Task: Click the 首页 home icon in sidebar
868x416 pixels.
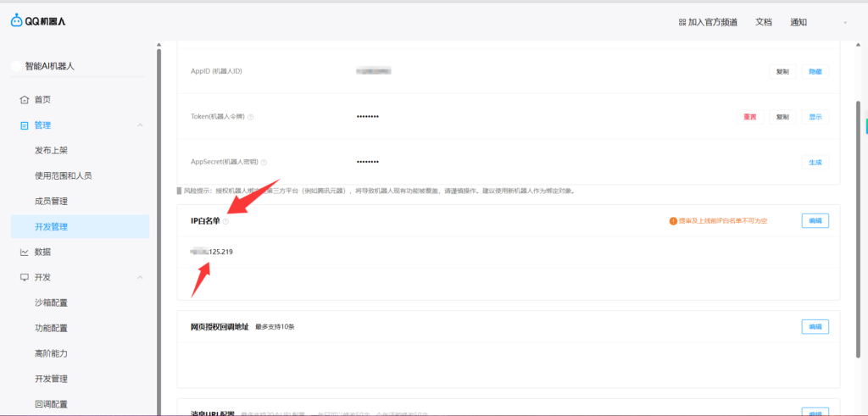Action: tap(24, 100)
